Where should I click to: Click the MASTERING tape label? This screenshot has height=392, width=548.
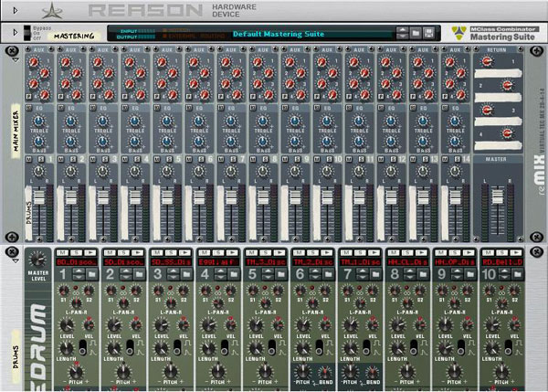coord(74,36)
